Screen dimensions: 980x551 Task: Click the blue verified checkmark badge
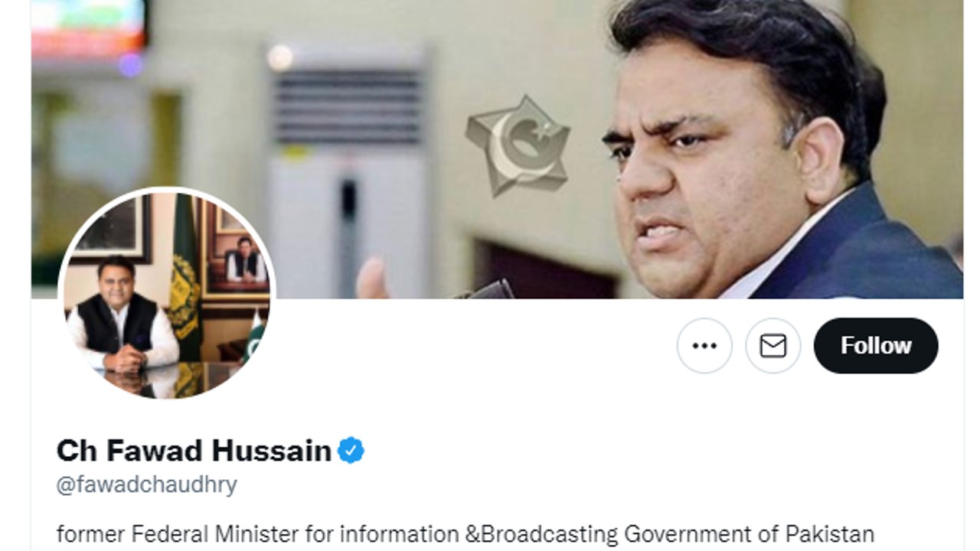351,451
